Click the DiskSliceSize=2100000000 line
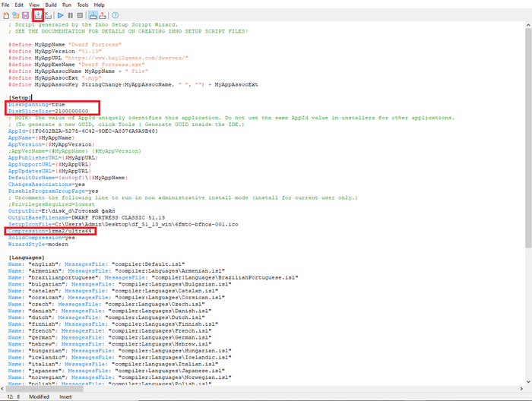This screenshot has width=532, height=401. (x=48, y=111)
